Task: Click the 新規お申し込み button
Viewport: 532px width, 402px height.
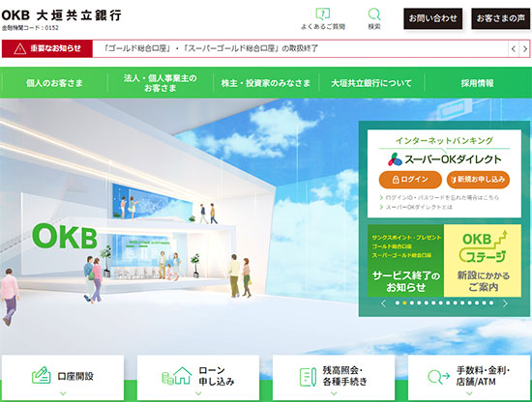Action: pyautogui.click(x=478, y=180)
